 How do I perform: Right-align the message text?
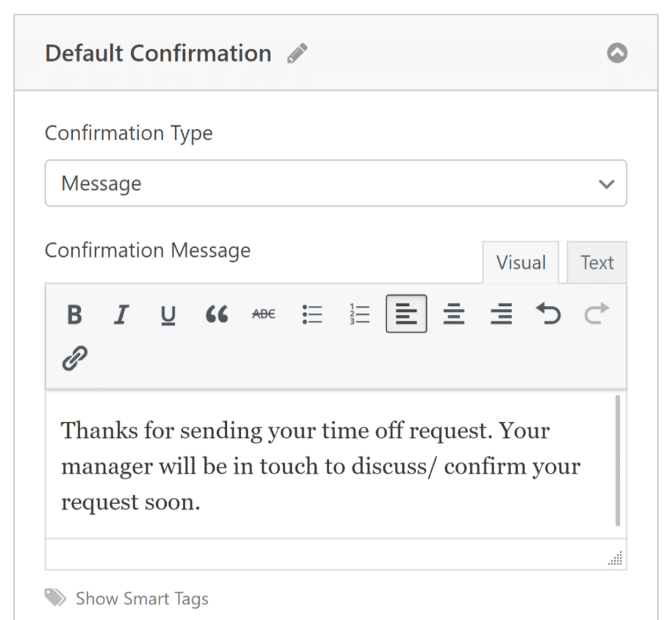pos(501,314)
